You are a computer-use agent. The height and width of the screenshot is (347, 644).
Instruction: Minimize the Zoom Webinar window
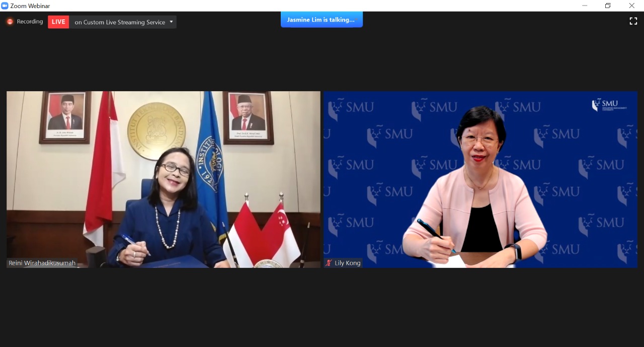pyautogui.click(x=585, y=6)
